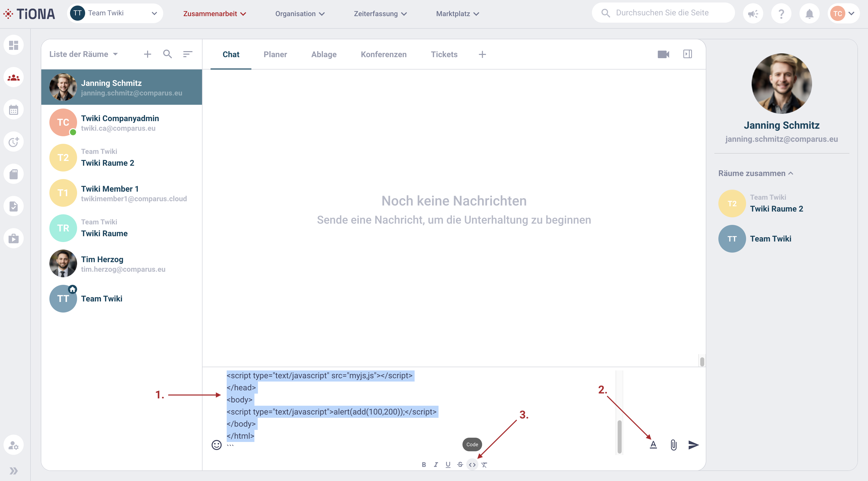Sort the room list with the sort icon

(188, 54)
